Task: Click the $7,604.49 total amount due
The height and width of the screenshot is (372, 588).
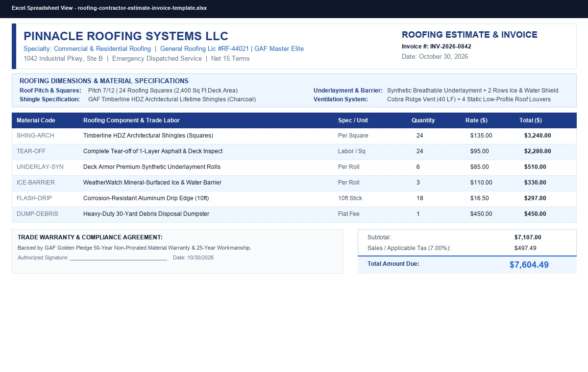Action: (x=529, y=265)
